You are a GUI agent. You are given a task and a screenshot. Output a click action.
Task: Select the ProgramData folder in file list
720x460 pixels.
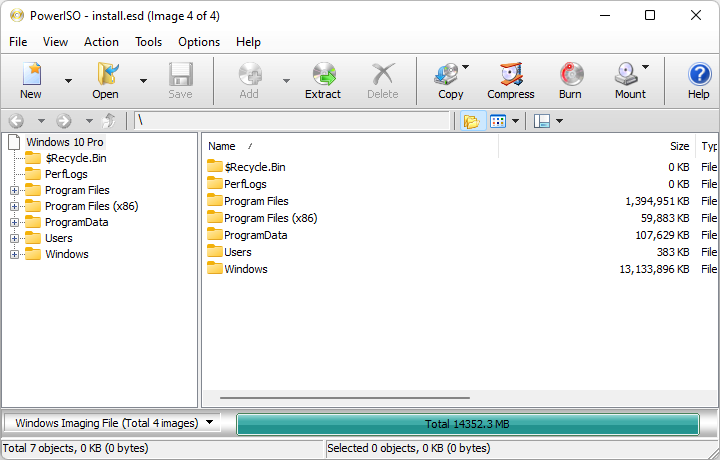tap(255, 235)
